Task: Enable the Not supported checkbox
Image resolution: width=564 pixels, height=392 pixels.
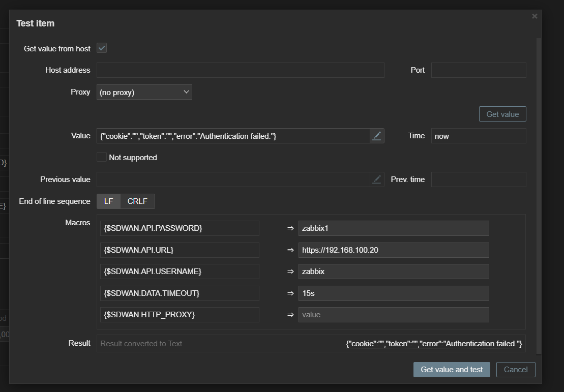Action: (x=102, y=158)
